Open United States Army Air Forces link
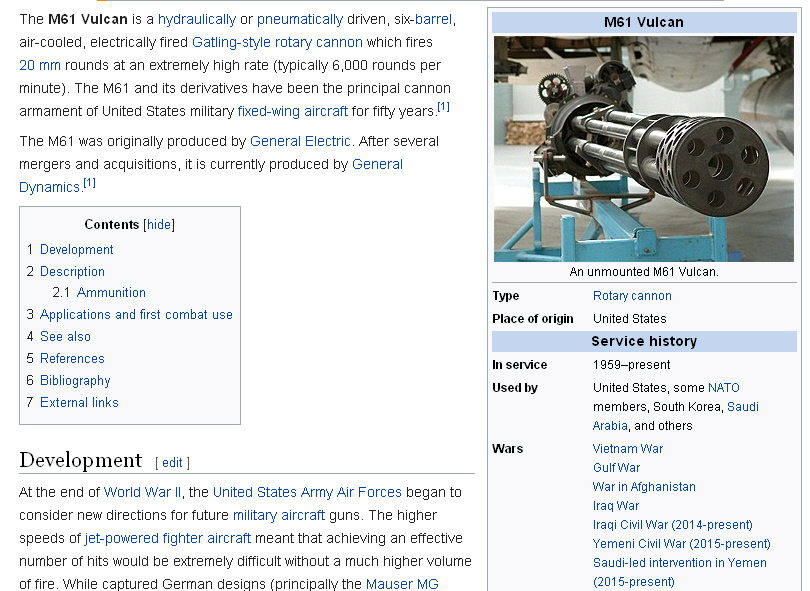The height and width of the screenshot is (591, 810). 307,492
